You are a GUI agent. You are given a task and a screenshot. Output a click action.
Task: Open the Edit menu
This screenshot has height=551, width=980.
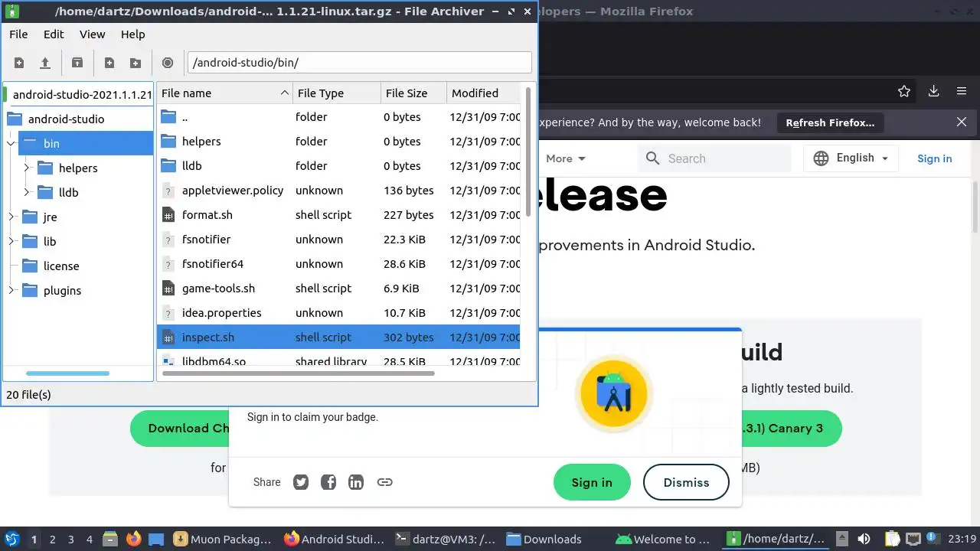click(54, 34)
